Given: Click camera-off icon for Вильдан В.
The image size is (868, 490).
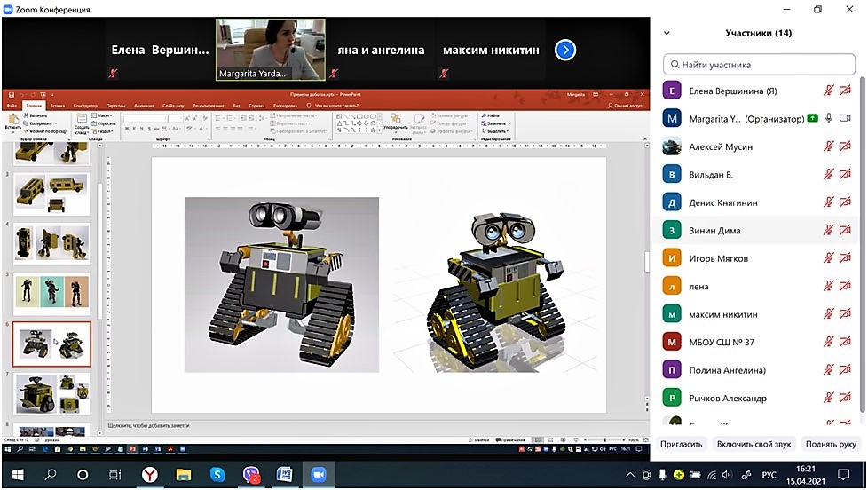Looking at the screenshot, I should (845, 174).
